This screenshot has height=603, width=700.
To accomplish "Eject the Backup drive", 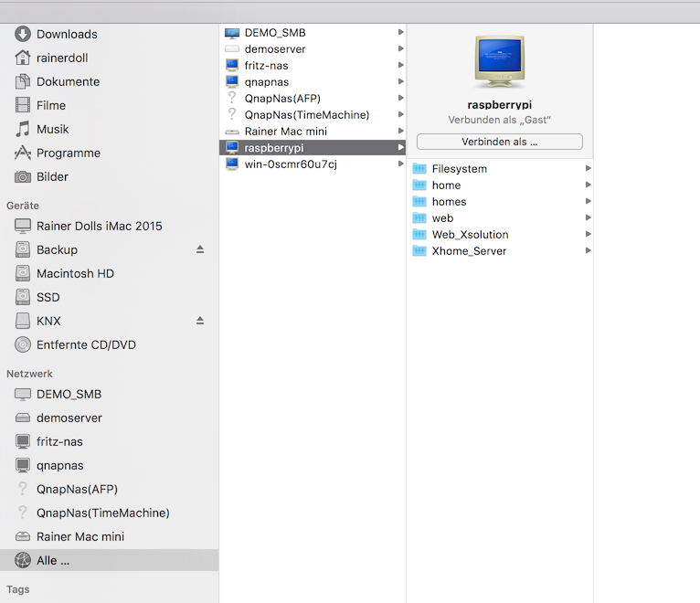I will [x=200, y=249].
